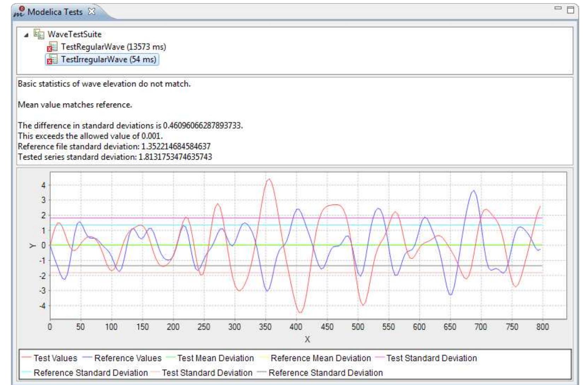Minimize the Modelica Tests view

558,8
